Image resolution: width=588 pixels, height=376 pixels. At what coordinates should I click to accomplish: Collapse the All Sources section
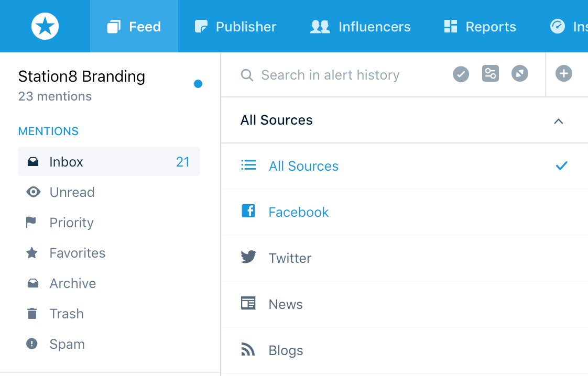(559, 121)
